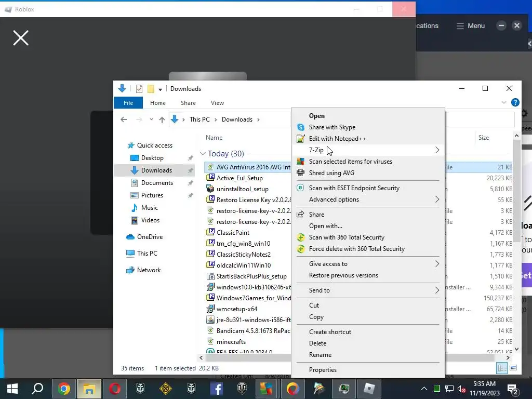Select Restore previous versions entry
The image size is (532, 399).
coord(368,275)
